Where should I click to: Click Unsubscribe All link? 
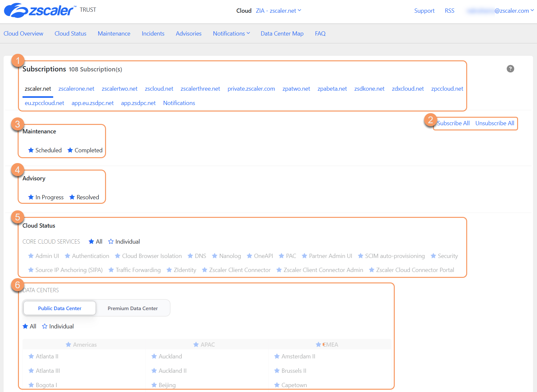point(495,123)
